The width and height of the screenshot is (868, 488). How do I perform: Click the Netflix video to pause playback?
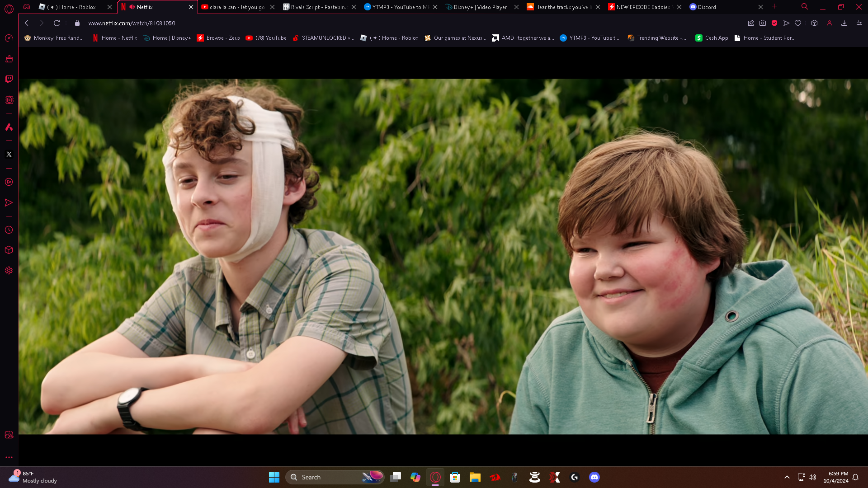pyautogui.click(x=443, y=257)
